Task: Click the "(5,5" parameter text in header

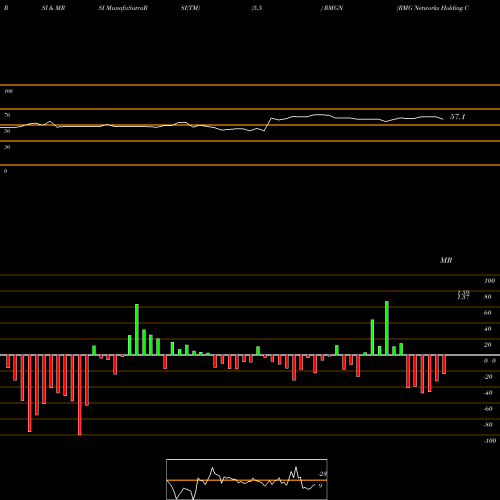Action: [x=257, y=8]
